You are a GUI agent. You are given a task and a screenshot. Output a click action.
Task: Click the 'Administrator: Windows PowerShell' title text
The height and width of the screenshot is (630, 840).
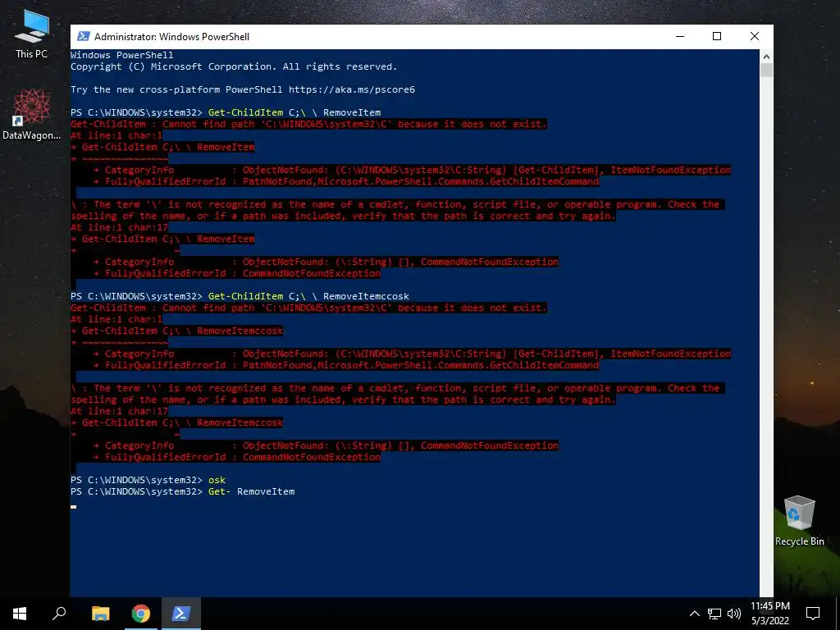[x=171, y=36]
